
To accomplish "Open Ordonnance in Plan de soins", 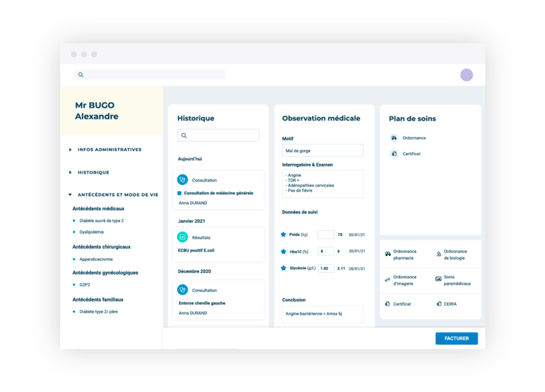I will (414, 138).
